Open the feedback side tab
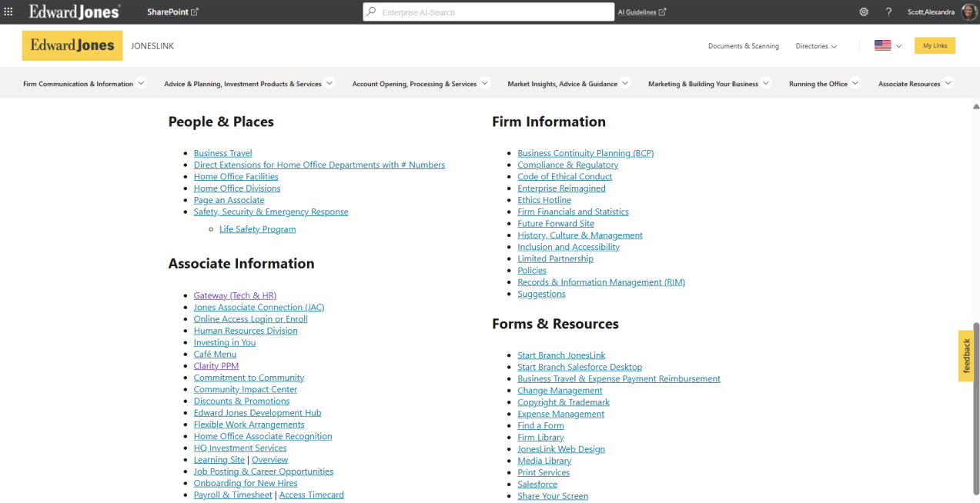Screen dimensions: 980x503 point(966,356)
